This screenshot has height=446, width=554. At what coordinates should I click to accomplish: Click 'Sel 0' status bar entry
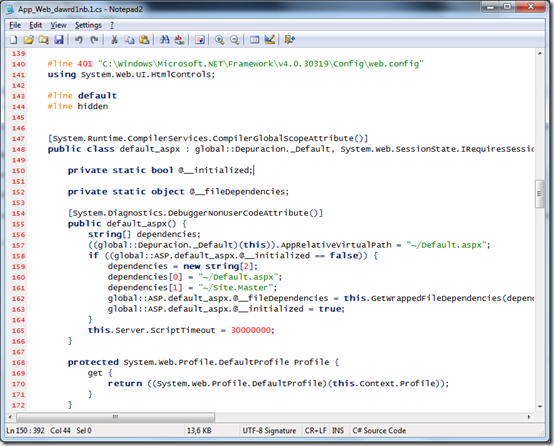point(84,430)
